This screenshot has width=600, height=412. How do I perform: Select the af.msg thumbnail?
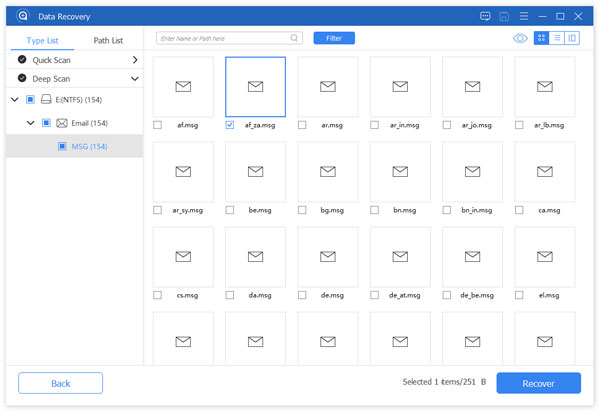pyautogui.click(x=183, y=87)
